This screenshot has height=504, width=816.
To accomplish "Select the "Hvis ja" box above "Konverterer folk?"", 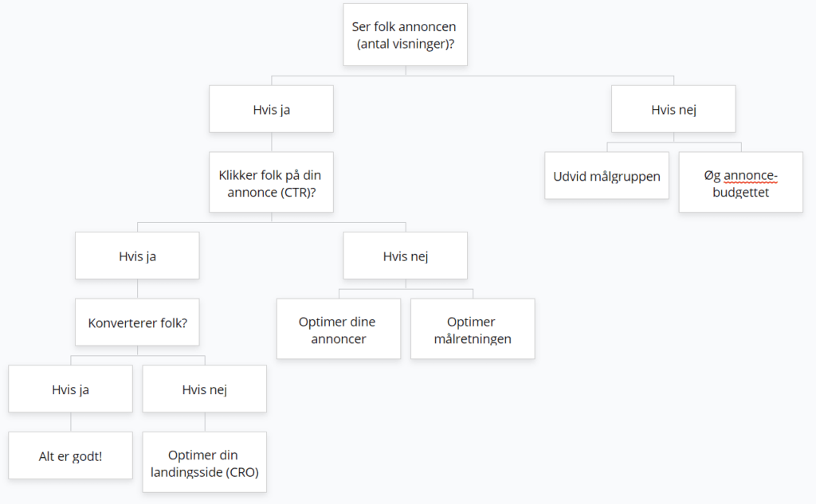I will [x=137, y=256].
